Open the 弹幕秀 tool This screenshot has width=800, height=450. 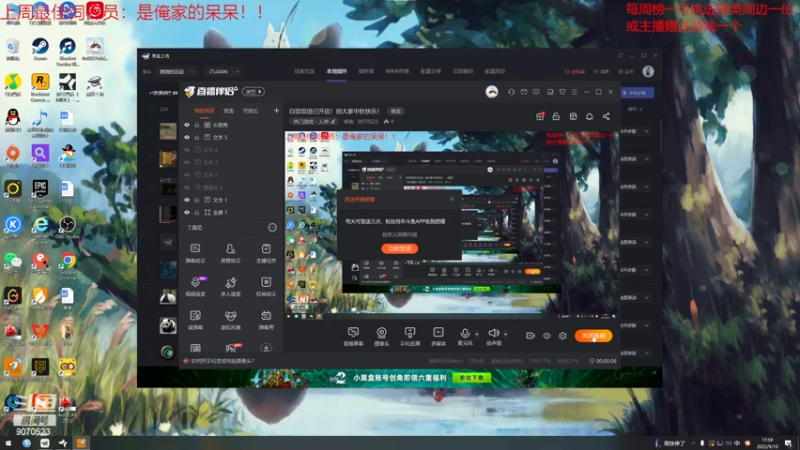(266, 320)
